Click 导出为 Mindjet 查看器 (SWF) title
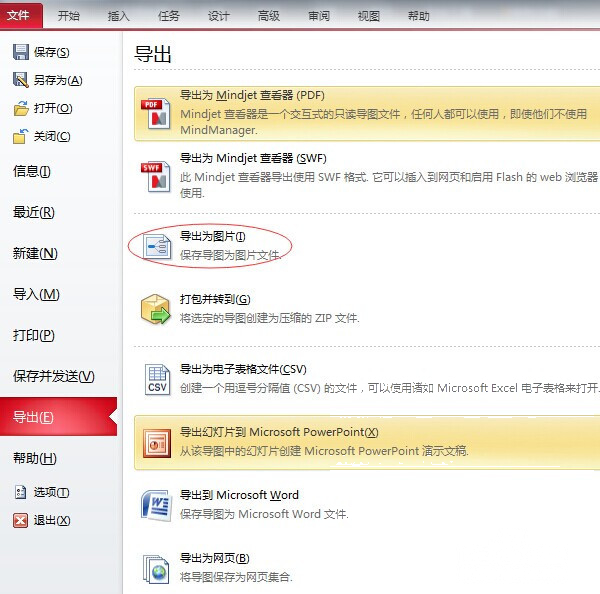The image size is (600, 594). coord(253,158)
